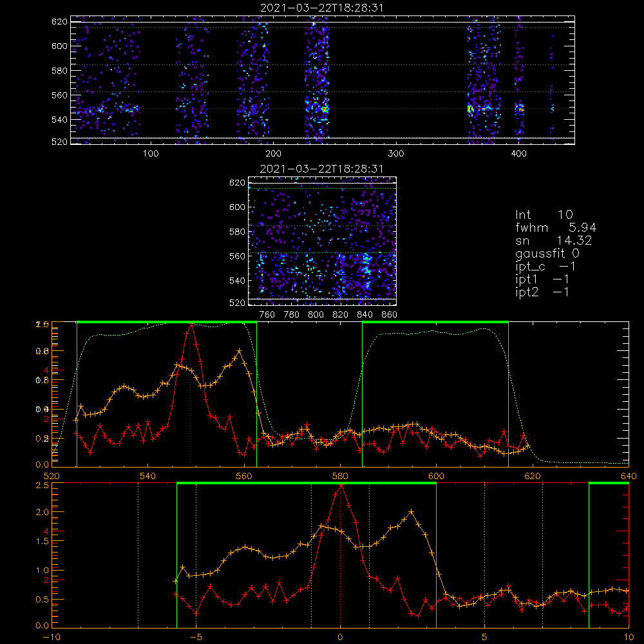Click the long thick green bar atop the bottom plot
This screenshot has height=644, width=644.
[x=307, y=484]
